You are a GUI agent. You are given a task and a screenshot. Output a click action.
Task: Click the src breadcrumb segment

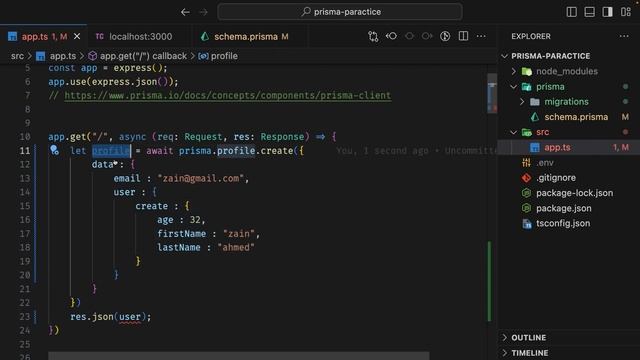pos(18,56)
